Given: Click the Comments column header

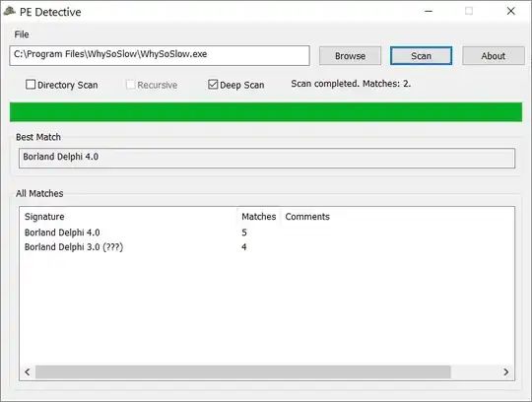Looking at the screenshot, I should click(307, 217).
